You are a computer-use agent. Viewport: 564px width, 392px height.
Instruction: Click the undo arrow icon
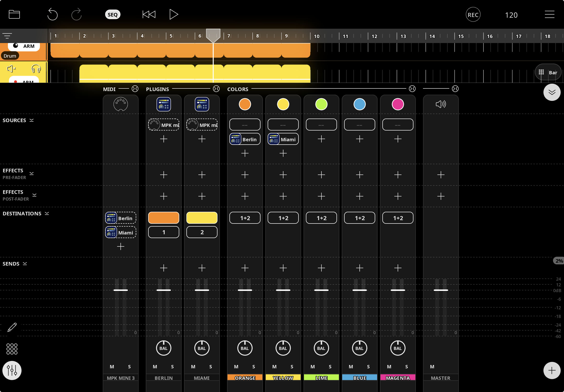pyautogui.click(x=53, y=14)
